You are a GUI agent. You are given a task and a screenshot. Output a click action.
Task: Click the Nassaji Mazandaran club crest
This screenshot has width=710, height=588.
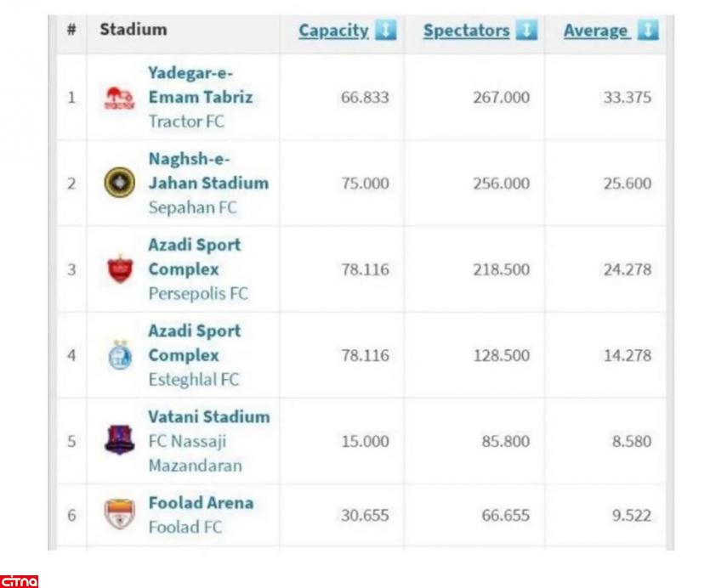(120, 441)
